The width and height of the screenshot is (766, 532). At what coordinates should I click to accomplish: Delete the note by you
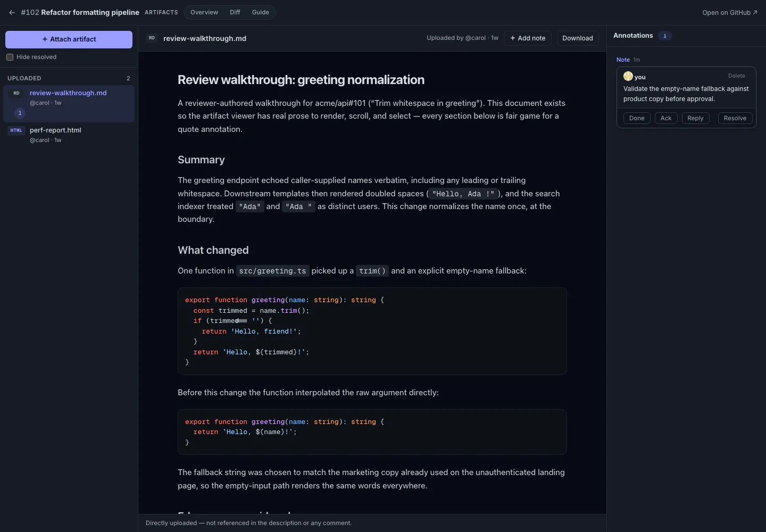pos(736,76)
